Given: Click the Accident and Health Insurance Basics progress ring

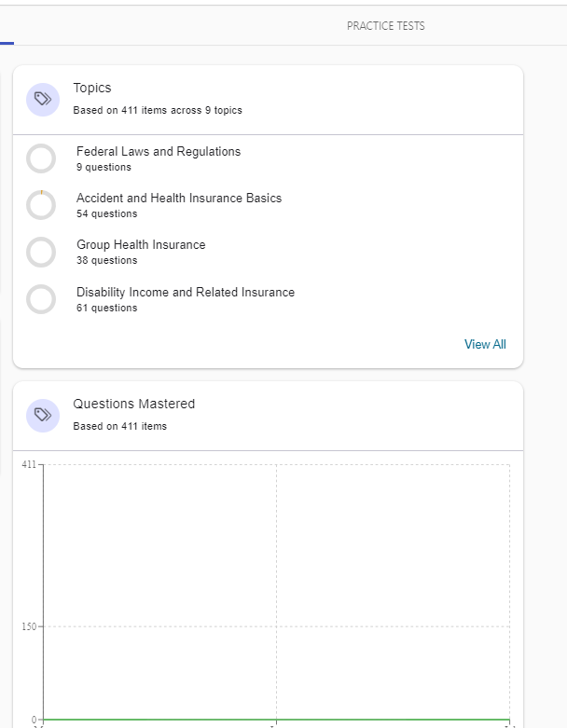Looking at the screenshot, I should [x=41, y=205].
